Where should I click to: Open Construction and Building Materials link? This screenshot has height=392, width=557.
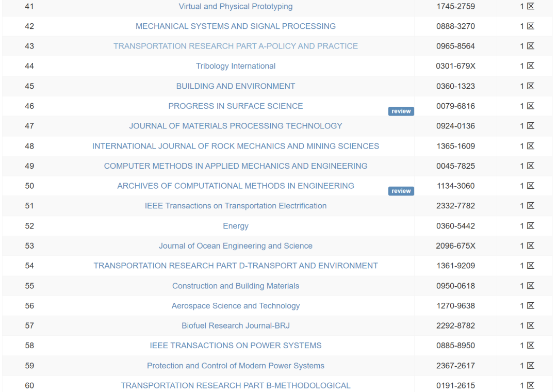(236, 286)
